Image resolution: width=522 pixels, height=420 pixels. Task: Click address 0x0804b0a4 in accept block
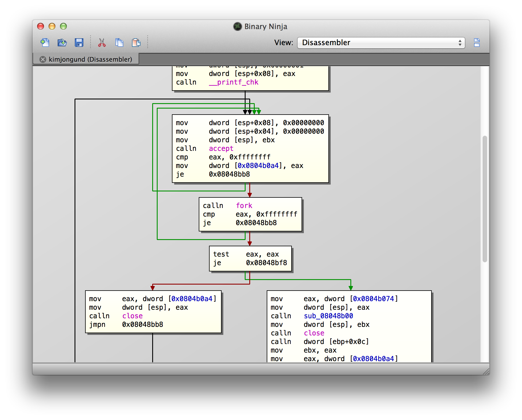tap(258, 166)
